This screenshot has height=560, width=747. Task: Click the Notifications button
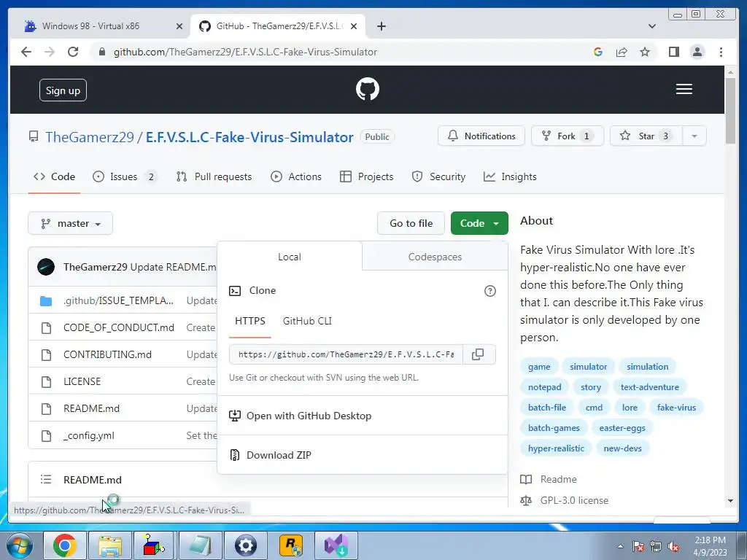point(481,136)
